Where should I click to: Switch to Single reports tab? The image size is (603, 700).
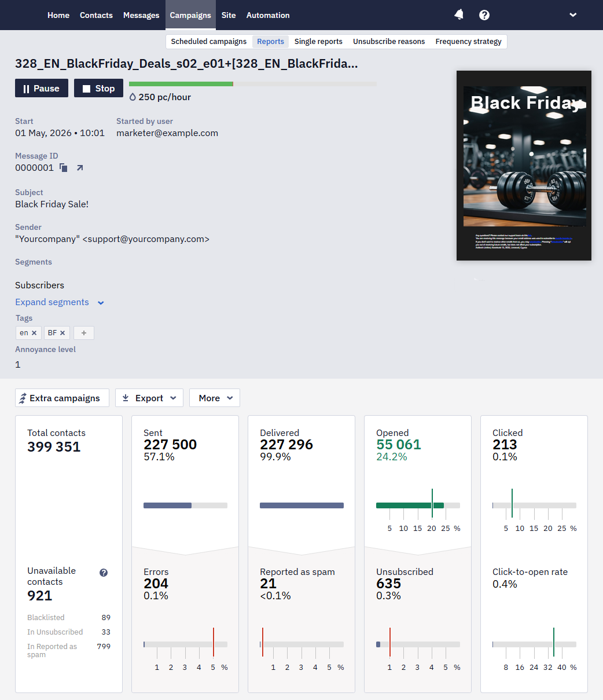point(318,42)
